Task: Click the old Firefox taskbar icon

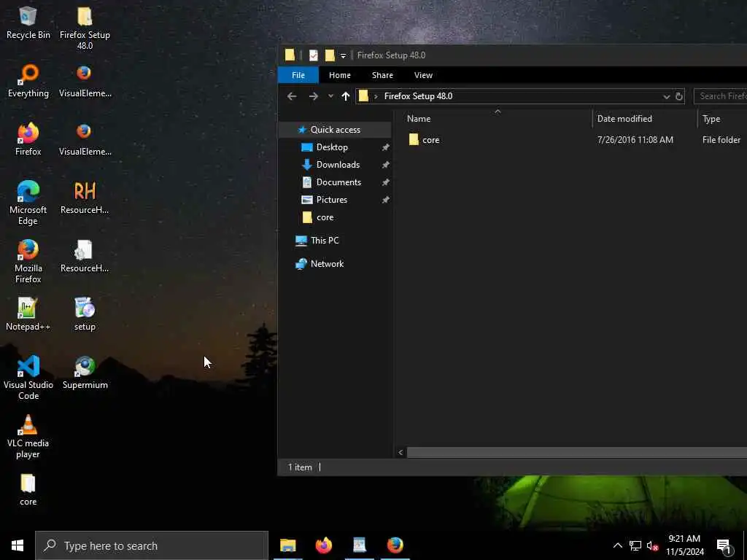Action: point(395,545)
